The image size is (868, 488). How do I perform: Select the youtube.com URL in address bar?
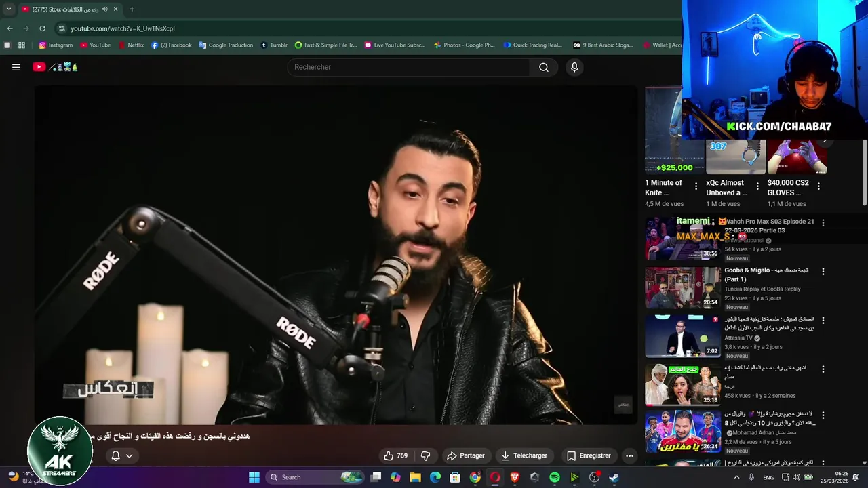[x=123, y=28]
